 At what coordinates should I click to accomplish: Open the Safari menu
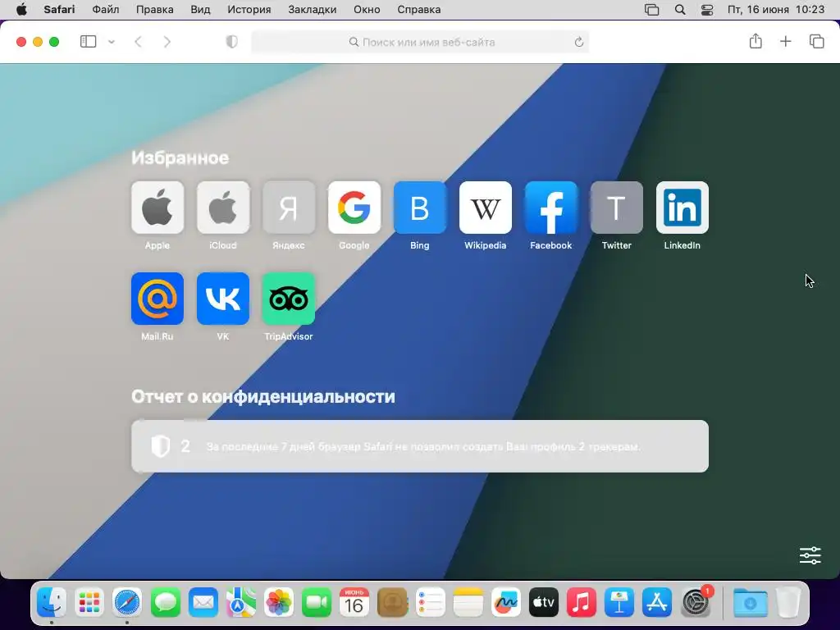click(x=59, y=9)
